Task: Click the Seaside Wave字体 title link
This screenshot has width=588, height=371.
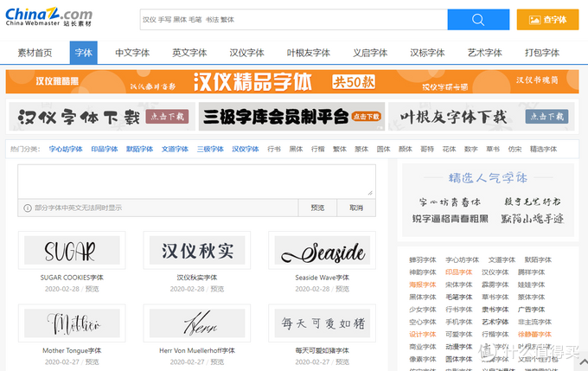Action: [x=323, y=278]
